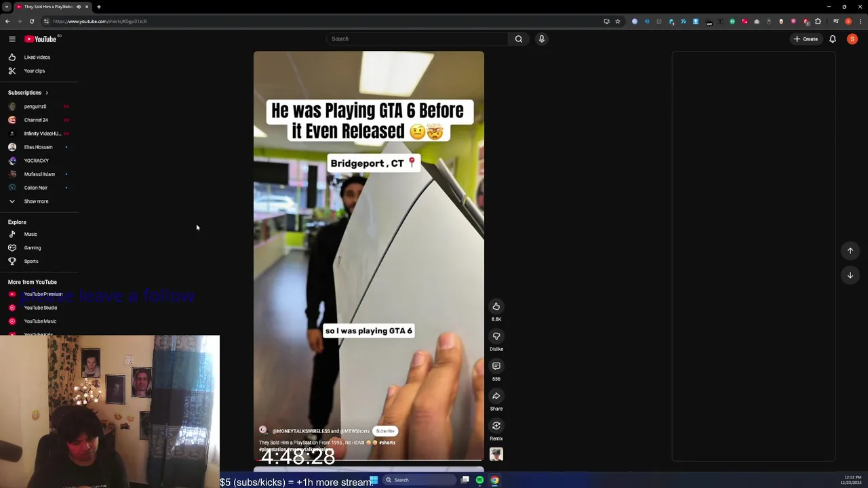Open taskbar clock and date
Screen dimensions: 868x488
pos(852,480)
